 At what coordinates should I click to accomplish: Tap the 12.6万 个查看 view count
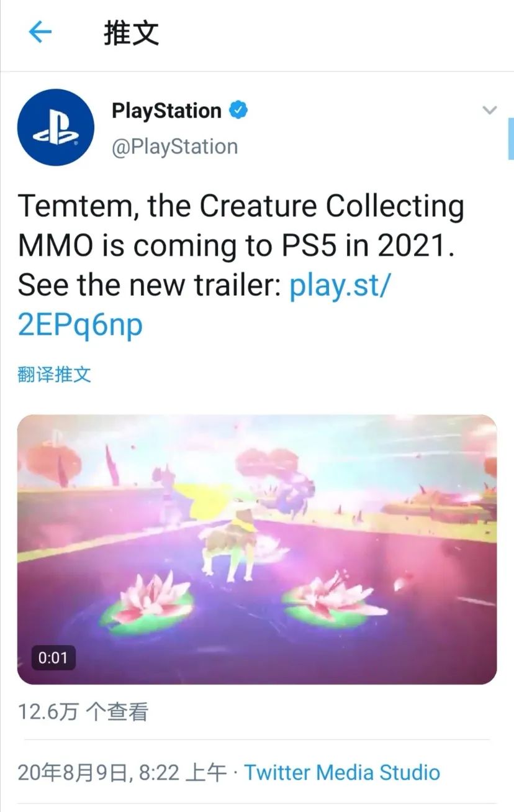click(83, 712)
